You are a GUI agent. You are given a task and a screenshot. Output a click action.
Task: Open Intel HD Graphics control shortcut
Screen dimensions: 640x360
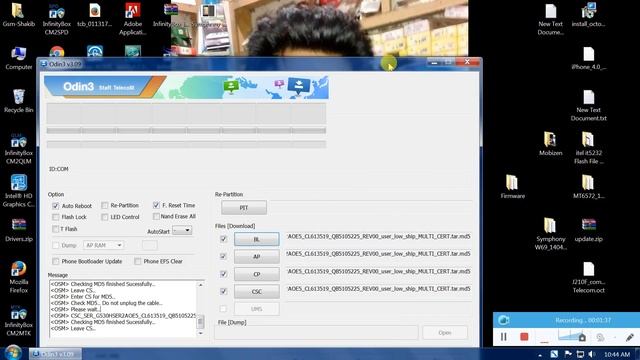pos(18,191)
